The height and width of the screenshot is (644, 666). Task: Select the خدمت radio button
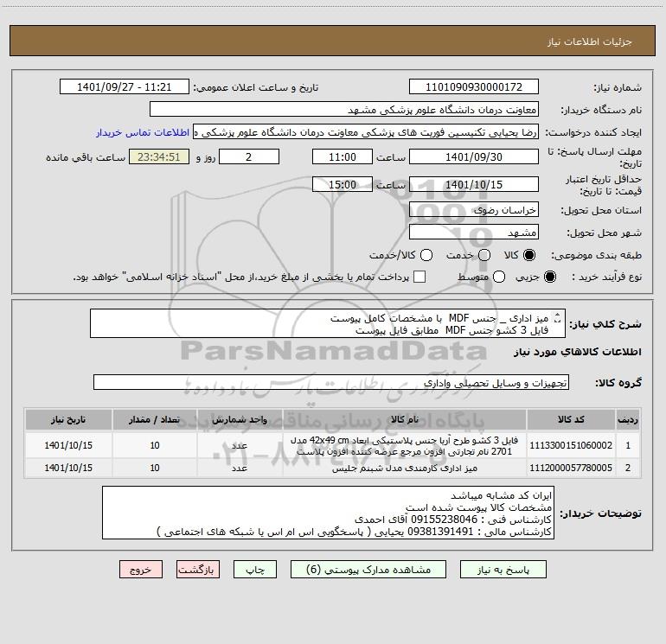pos(484,255)
